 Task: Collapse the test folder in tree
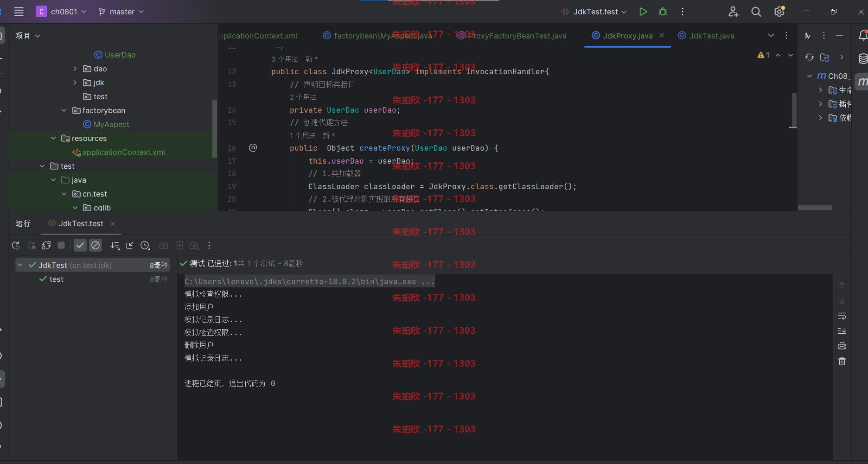tap(42, 166)
